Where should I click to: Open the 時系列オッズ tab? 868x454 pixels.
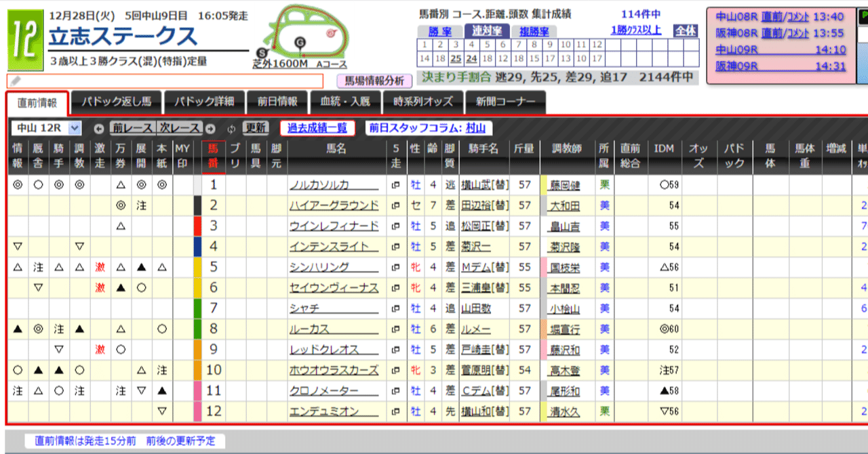pos(424,102)
